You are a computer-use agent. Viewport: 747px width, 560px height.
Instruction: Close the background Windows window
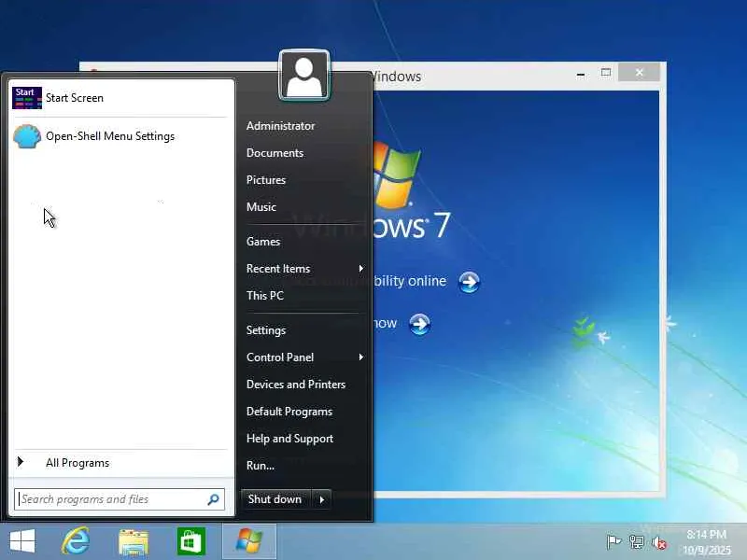(x=640, y=73)
